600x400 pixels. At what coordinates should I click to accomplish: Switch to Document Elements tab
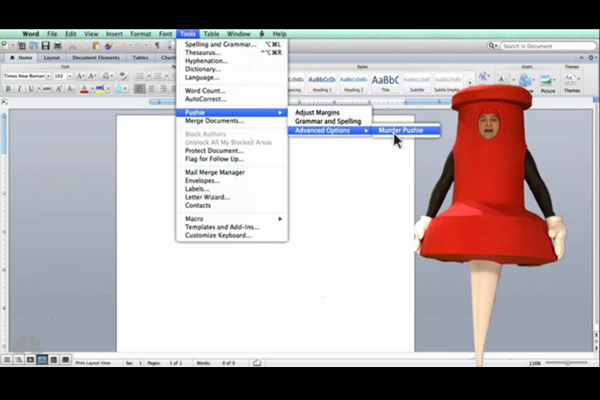tap(95, 58)
